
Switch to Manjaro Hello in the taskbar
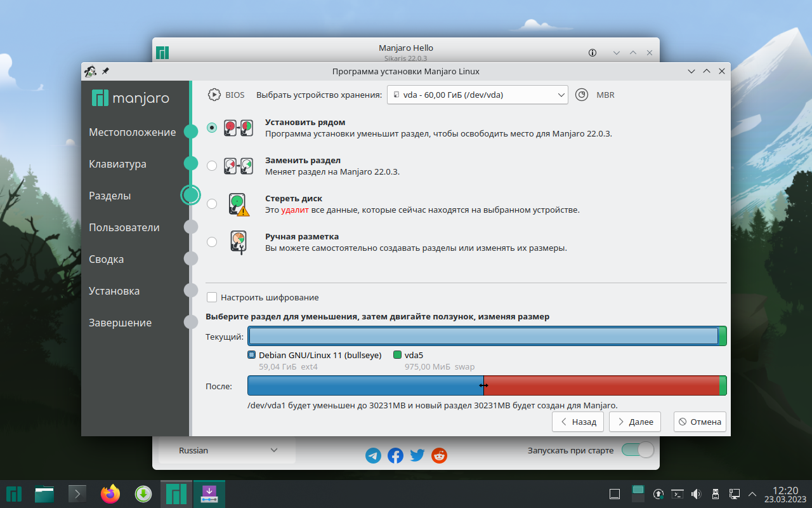(x=176, y=493)
